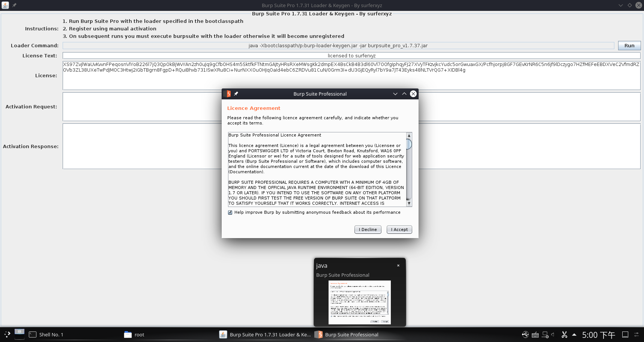
Task: Click Run in the keygen window
Action: 629,45
